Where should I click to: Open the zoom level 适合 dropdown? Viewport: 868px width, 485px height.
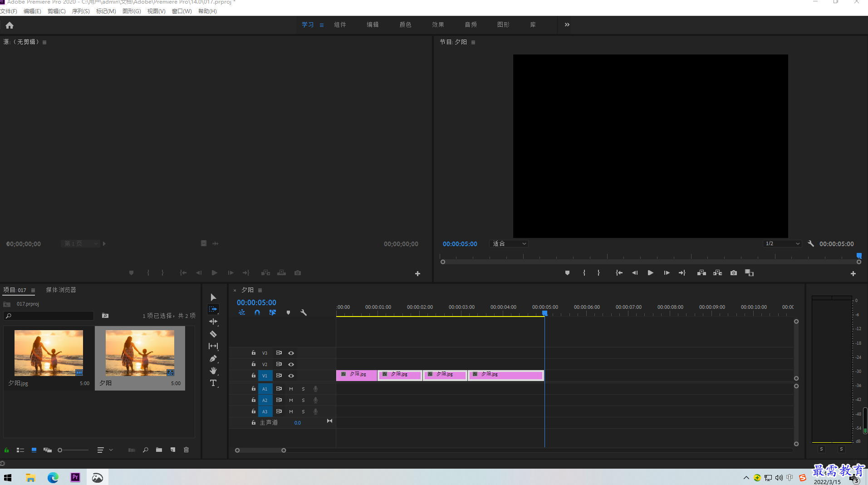tap(509, 244)
